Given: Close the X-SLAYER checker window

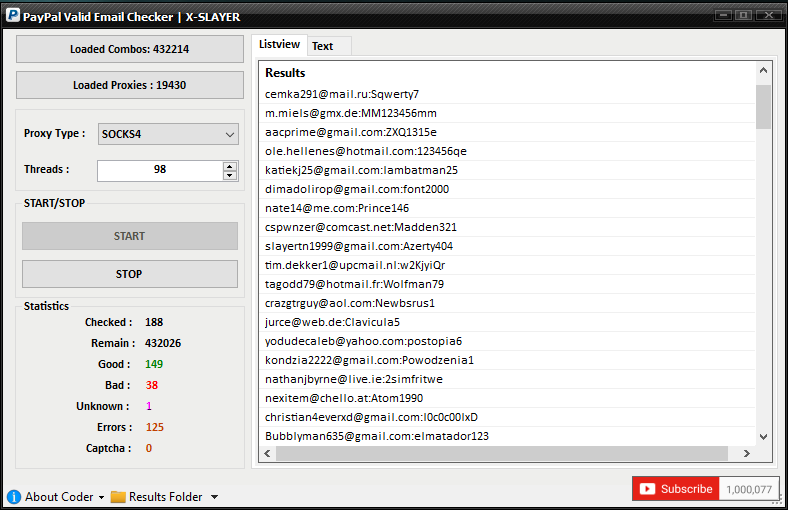Looking at the screenshot, I should click(768, 15).
